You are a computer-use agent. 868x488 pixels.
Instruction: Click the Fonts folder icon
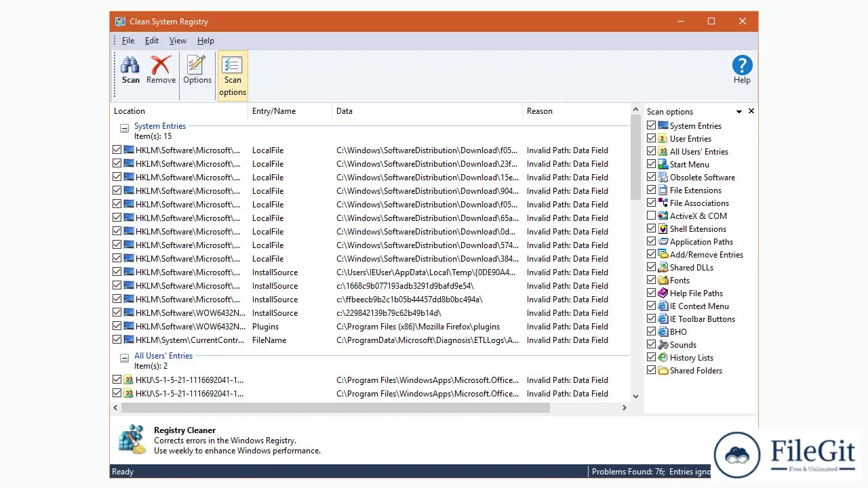coord(663,280)
